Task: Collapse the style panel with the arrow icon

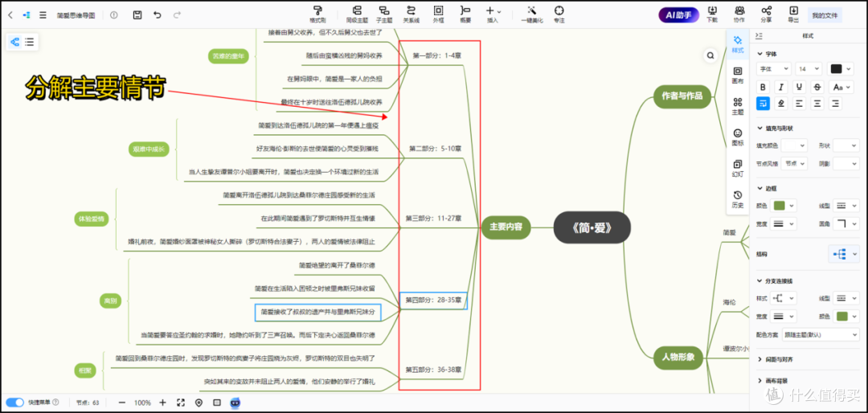Action: coord(759,35)
